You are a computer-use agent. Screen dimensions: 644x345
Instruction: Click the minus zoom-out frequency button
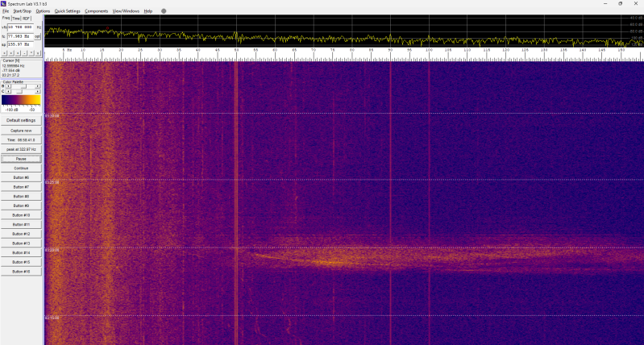pos(25,53)
